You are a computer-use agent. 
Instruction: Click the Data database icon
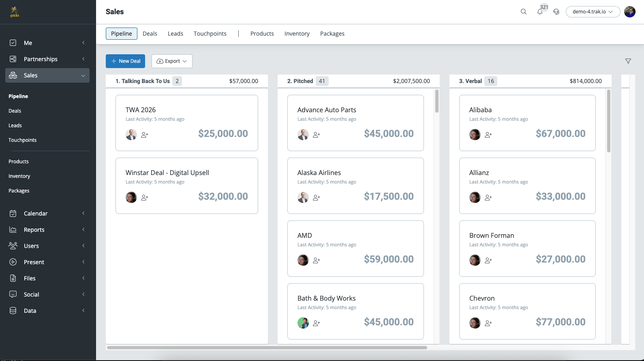tap(13, 311)
